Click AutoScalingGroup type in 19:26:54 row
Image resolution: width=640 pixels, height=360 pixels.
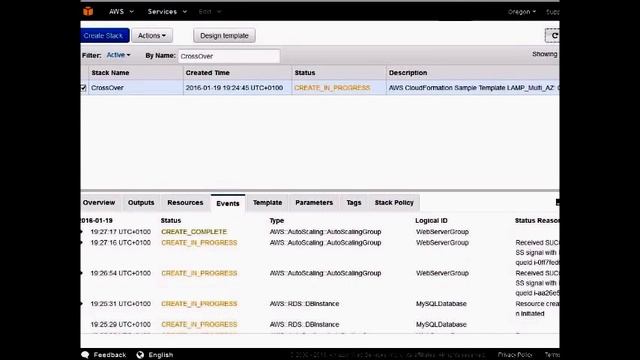coord(325,273)
